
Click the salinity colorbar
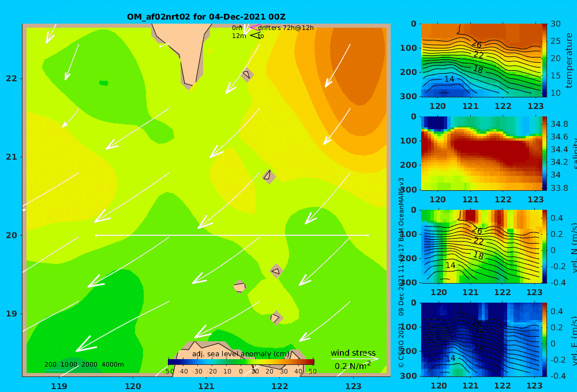point(545,153)
